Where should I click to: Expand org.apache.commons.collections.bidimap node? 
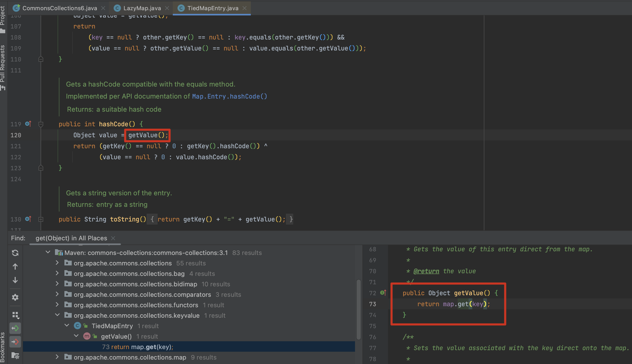point(57,284)
